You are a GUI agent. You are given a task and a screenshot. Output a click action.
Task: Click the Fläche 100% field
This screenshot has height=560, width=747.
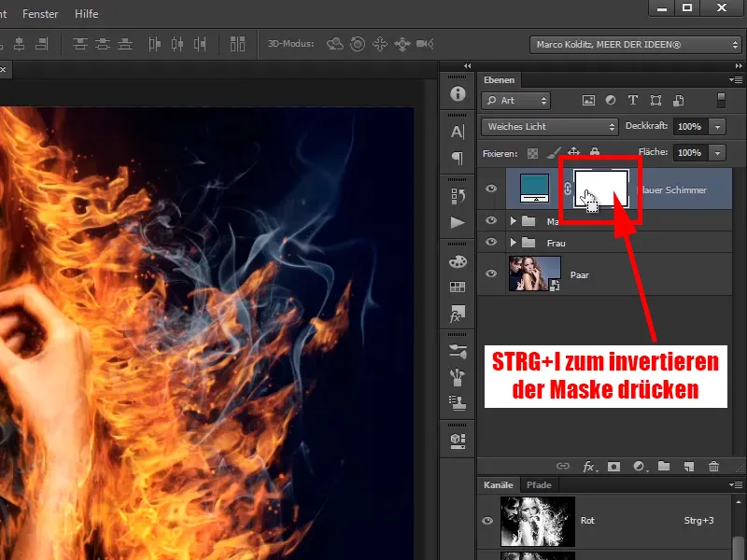[690, 153]
